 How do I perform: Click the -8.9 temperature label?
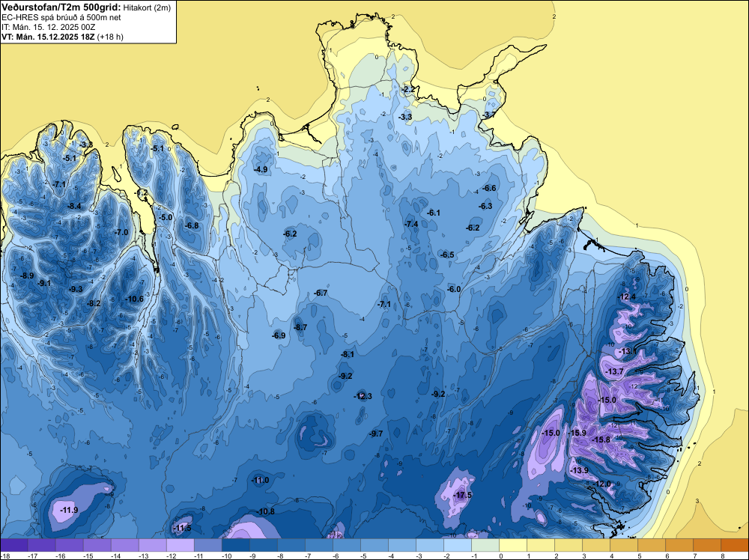(x=27, y=276)
